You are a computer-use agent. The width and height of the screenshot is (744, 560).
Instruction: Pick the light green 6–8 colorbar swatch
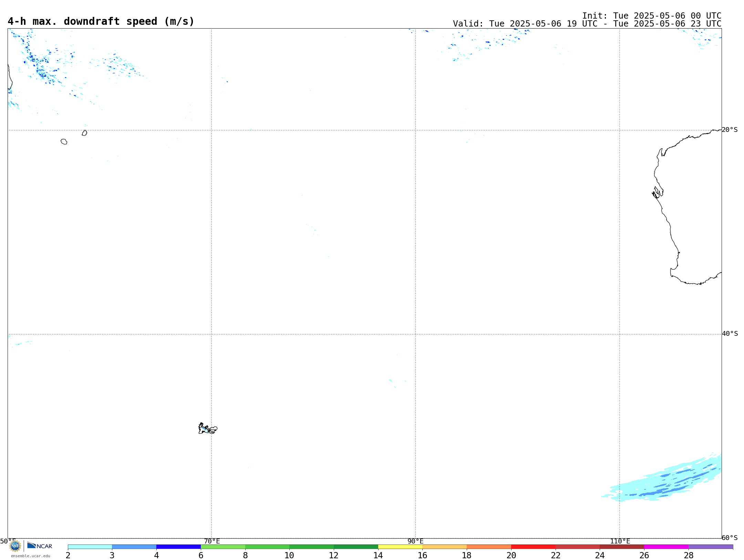point(223,547)
